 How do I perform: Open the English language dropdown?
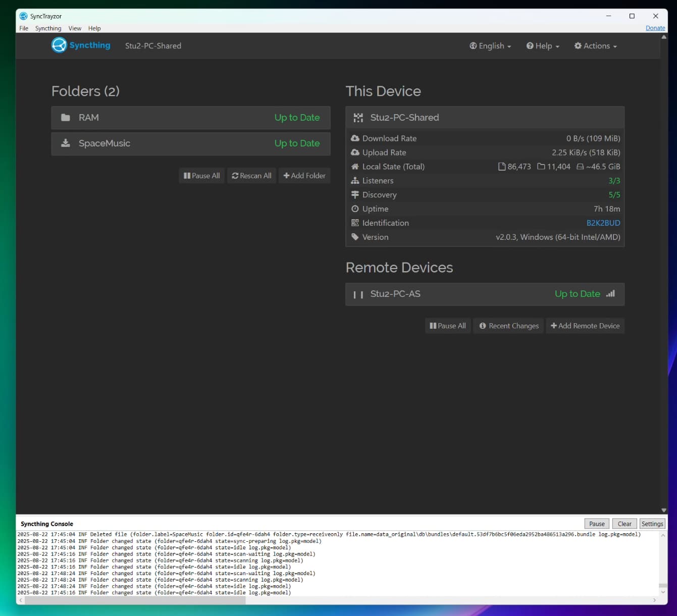[x=490, y=46]
